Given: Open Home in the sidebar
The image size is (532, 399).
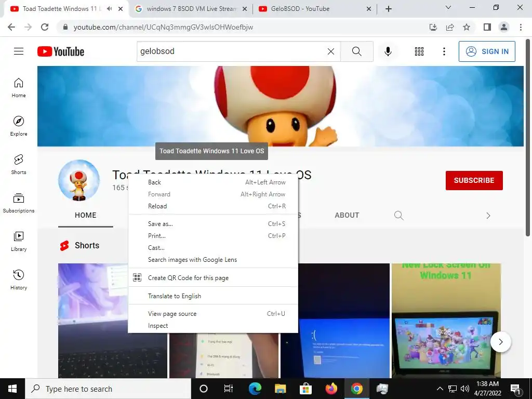Looking at the screenshot, I should pos(19,88).
